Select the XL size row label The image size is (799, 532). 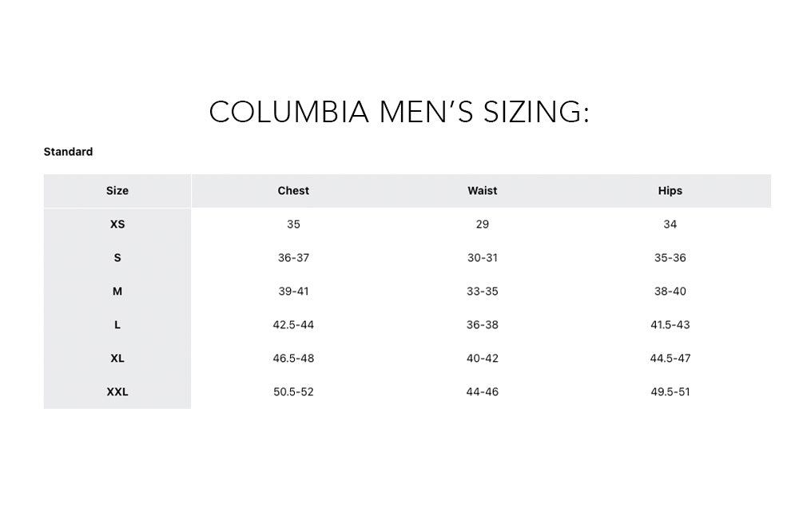tap(117, 359)
